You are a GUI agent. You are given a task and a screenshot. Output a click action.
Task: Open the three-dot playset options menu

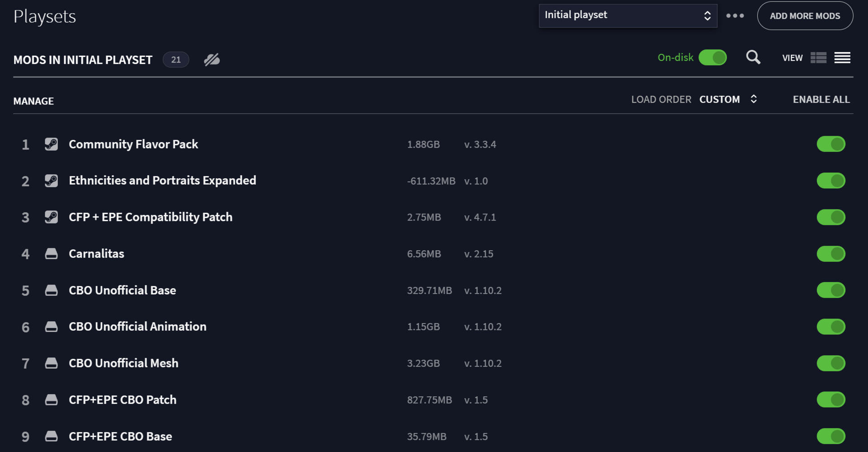(735, 16)
